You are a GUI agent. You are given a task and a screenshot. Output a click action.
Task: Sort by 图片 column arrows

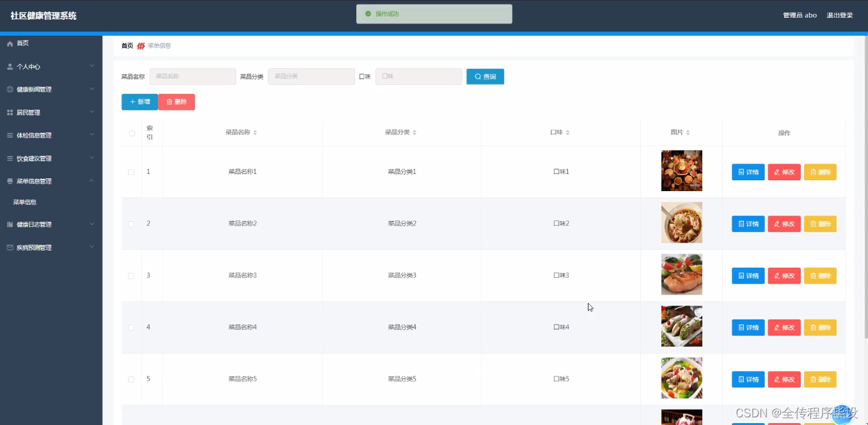(x=688, y=133)
